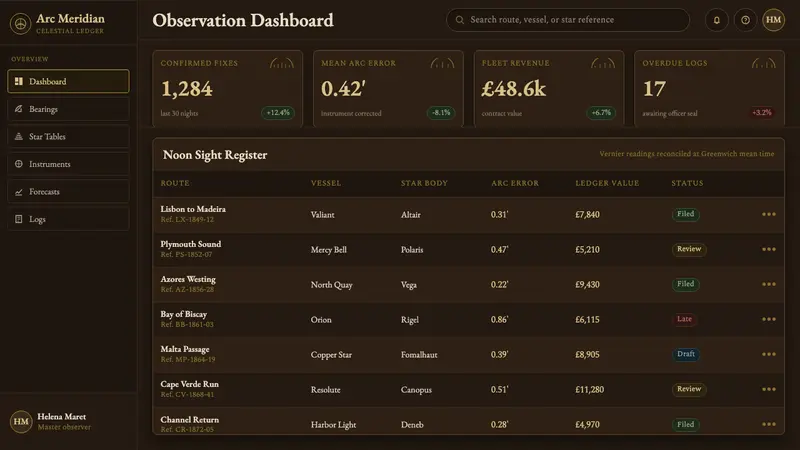Open row actions for Cape Verde Run
Image resolution: width=800 pixels, height=450 pixels.
(x=769, y=389)
